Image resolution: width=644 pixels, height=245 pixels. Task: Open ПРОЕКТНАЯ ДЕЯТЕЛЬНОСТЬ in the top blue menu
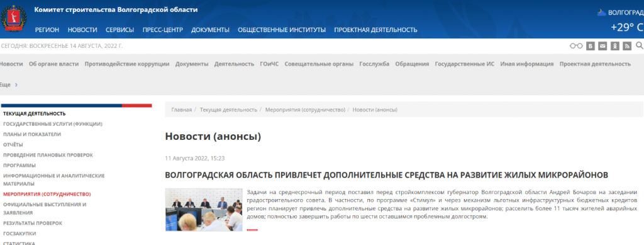(376, 30)
